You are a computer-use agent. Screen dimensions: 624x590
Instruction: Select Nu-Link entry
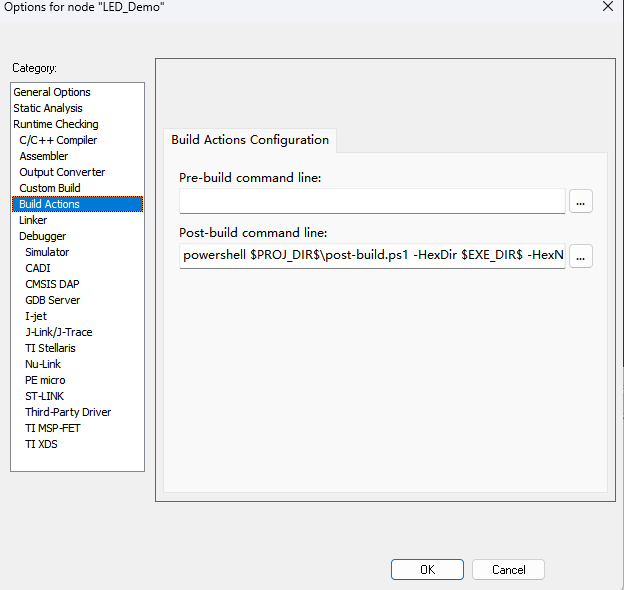(x=43, y=364)
